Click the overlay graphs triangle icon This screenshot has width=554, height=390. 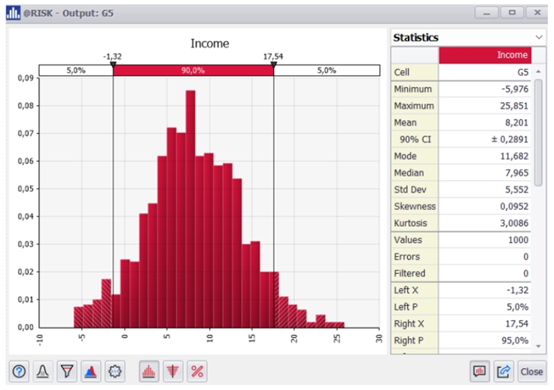click(91, 371)
